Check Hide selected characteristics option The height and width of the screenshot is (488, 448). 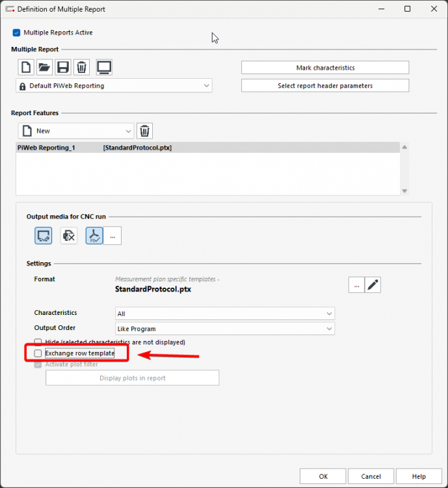[x=38, y=342]
